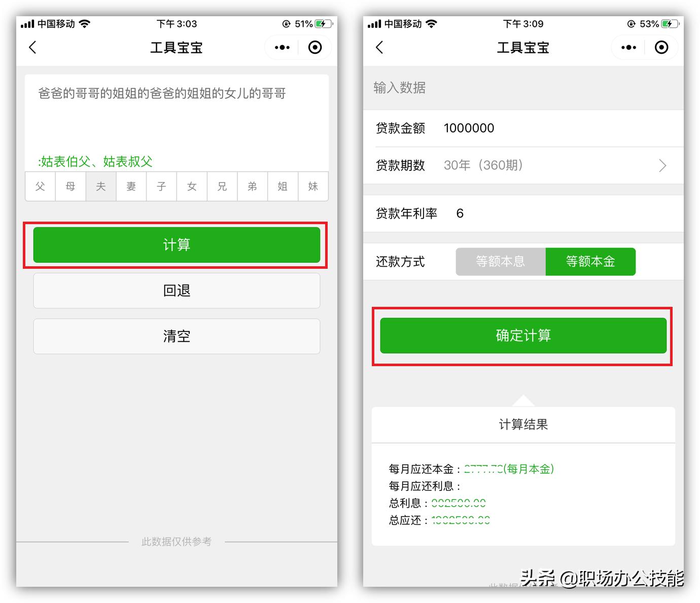This screenshot has width=700, height=603.
Task: Open the 30年（360期）loan term picker
Action: (483, 165)
